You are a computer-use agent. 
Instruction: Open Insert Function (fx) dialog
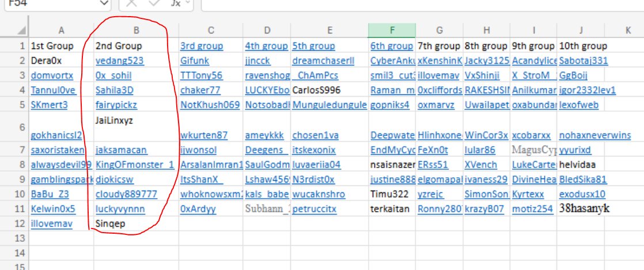pos(175,3)
